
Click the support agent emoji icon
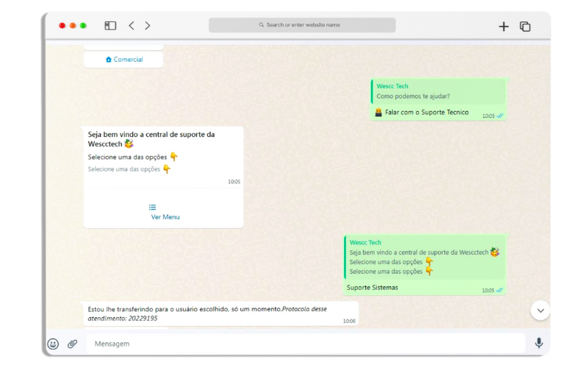click(379, 113)
